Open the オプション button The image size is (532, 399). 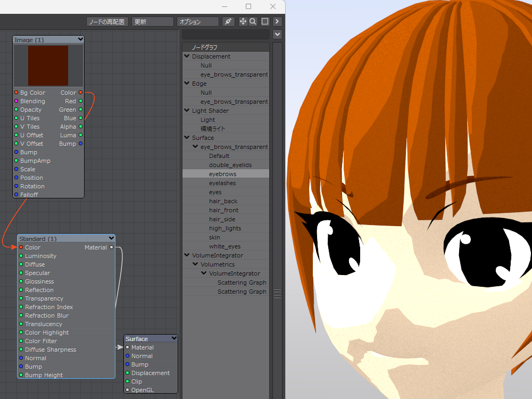coord(197,22)
